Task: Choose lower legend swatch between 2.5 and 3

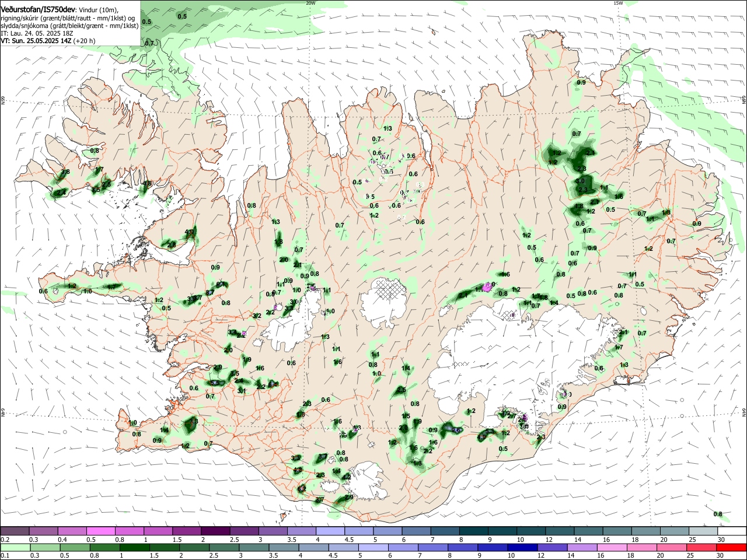Action: pyautogui.click(x=225, y=548)
